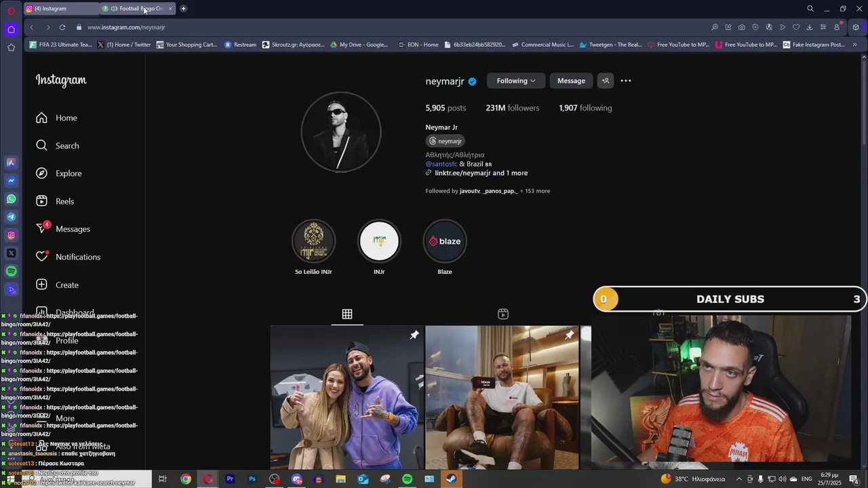Open Chrome from the taskbar

click(x=185, y=479)
